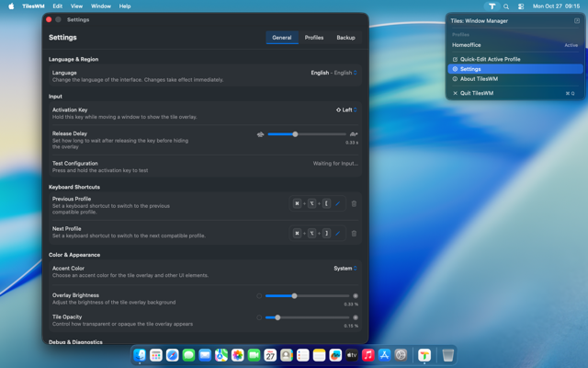Click the Previous Profile shortcut key field
This screenshot has height=368, width=588.
317,203
